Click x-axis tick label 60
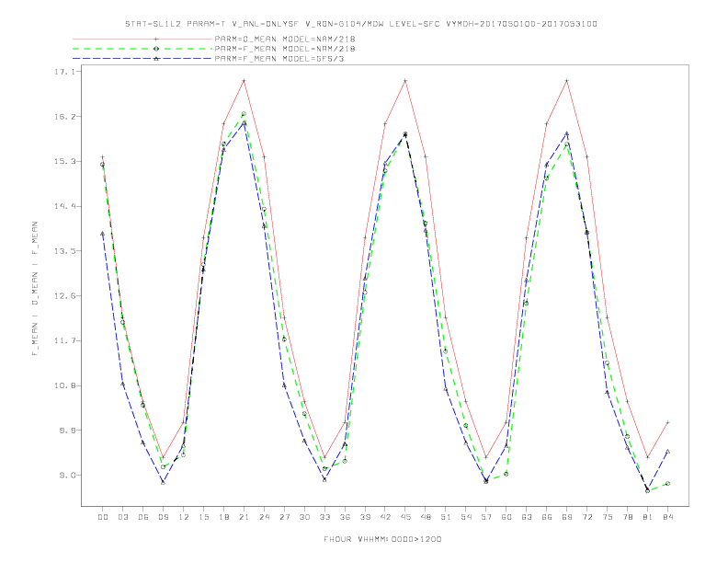Screen dimensions: 728x563 tap(506, 517)
